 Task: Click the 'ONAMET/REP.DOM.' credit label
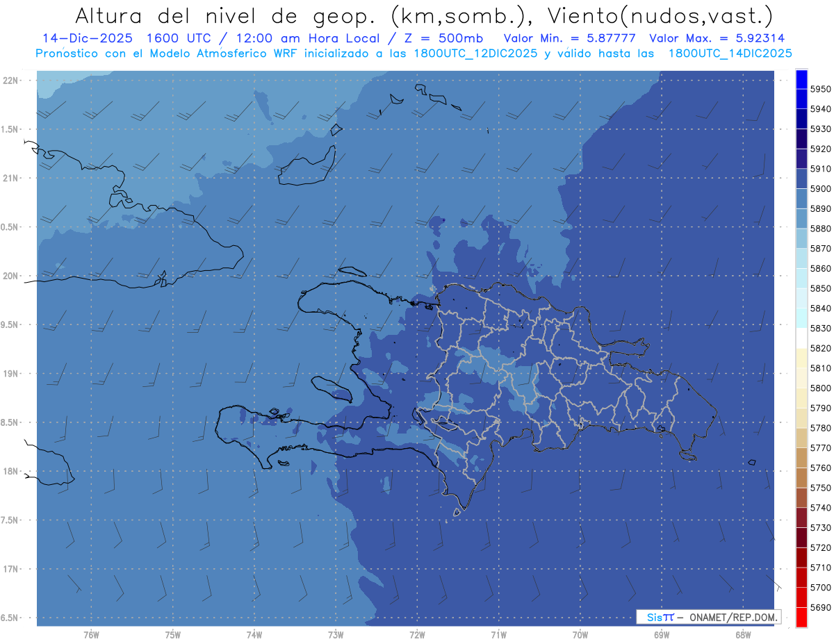click(x=733, y=617)
